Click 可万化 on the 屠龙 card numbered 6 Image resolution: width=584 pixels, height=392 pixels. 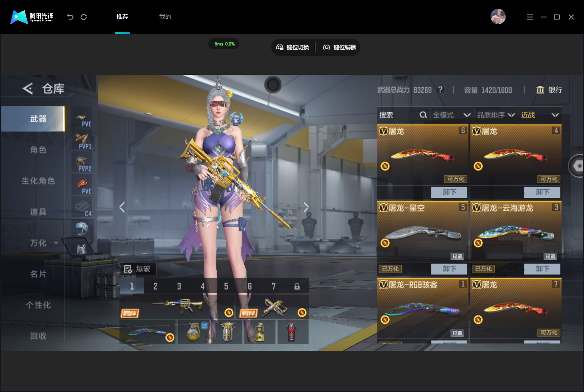tap(456, 179)
